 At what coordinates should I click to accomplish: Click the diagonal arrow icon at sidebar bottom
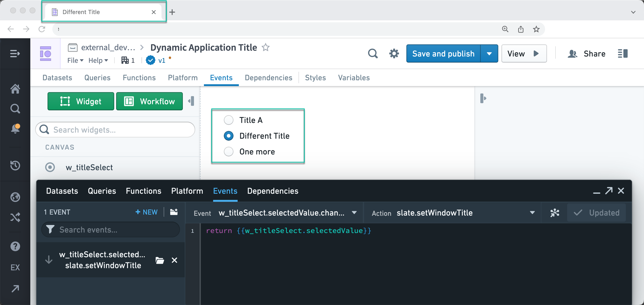(15, 289)
